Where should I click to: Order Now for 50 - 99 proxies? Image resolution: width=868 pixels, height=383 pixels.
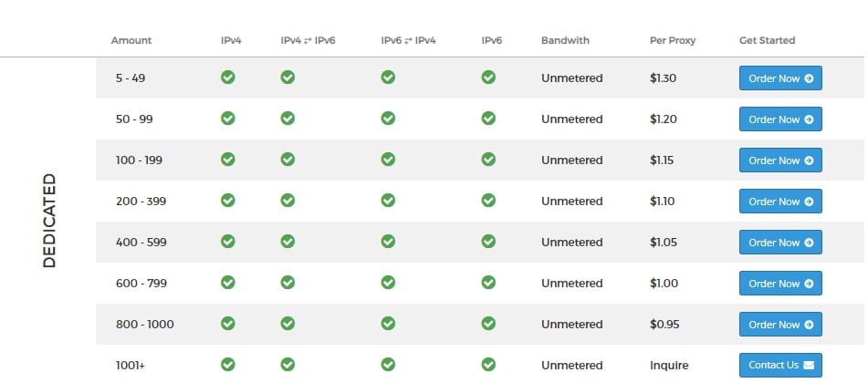point(780,119)
